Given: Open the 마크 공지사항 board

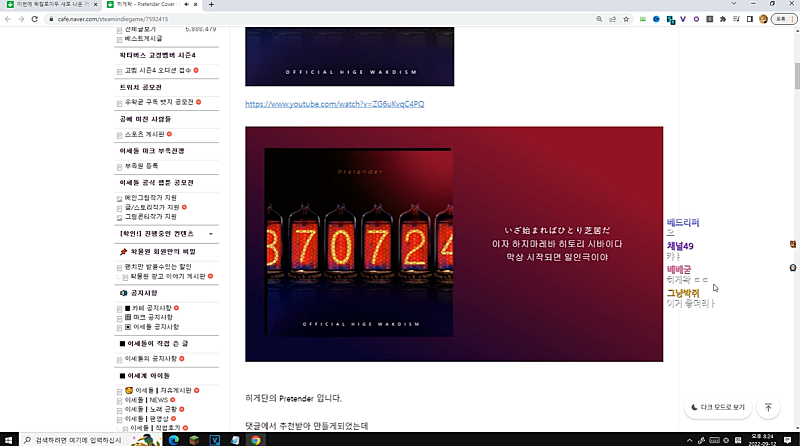Looking at the screenshot, I should click(x=153, y=317).
